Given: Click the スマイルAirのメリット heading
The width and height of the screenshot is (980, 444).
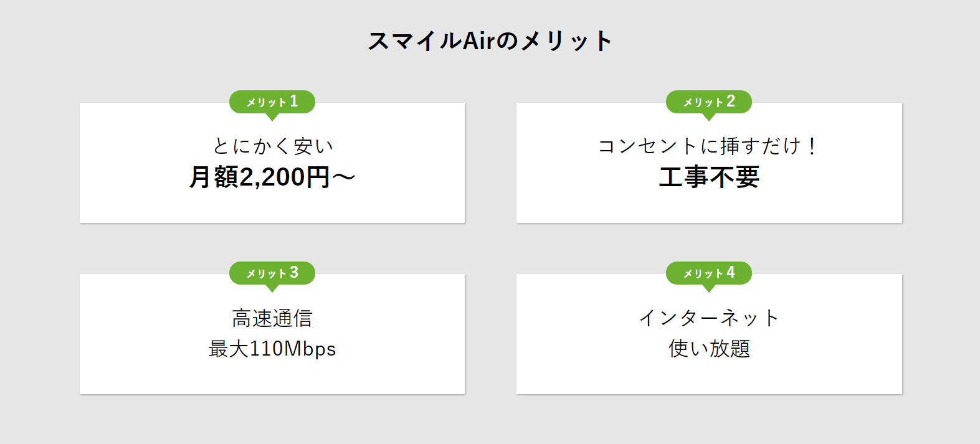Looking at the screenshot, I should coord(490,41).
